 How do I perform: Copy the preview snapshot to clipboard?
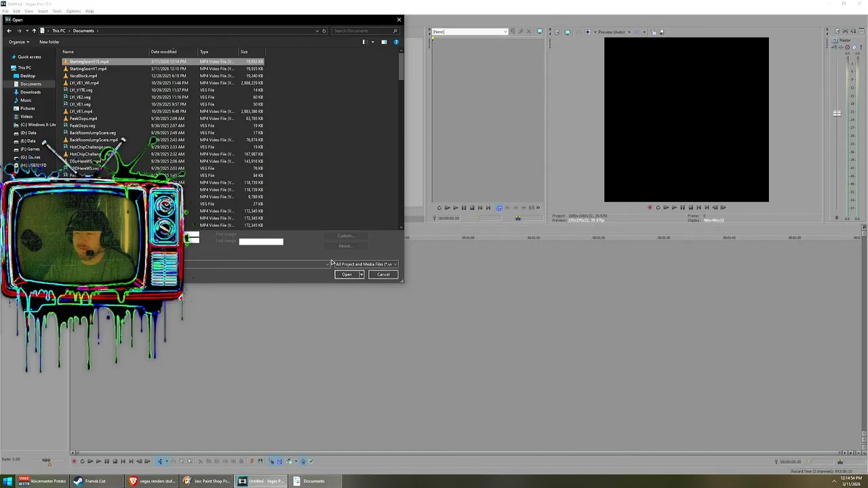[654, 32]
